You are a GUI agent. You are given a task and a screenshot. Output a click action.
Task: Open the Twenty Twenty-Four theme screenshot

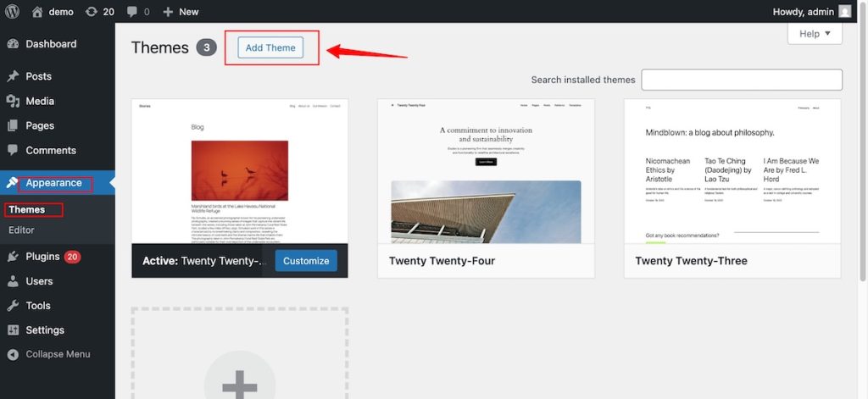[486, 171]
